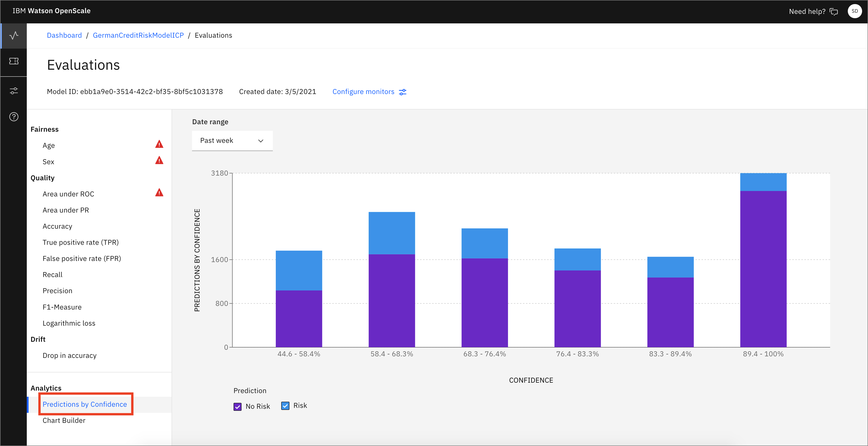The image size is (868, 446).
Task: Click the 68.3 - 76.4% Risk bar segment
Action: (x=485, y=243)
